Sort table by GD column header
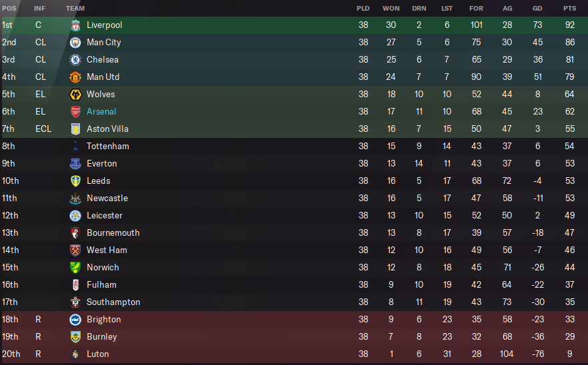 click(537, 8)
